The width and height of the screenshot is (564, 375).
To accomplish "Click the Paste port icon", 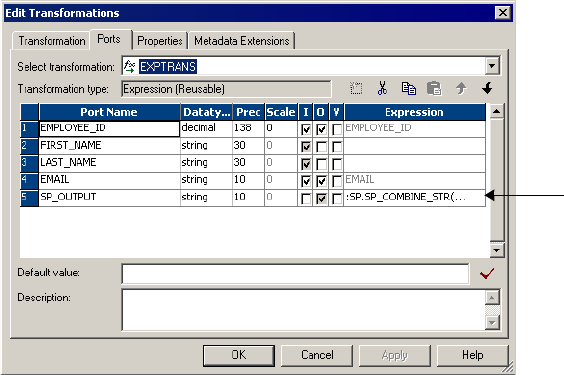I will (434, 88).
